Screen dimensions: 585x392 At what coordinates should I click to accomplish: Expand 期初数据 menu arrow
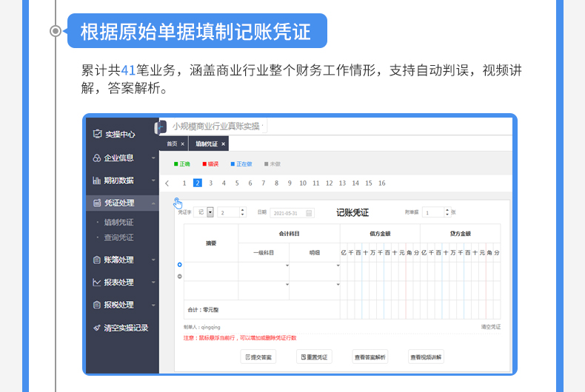coord(153,180)
